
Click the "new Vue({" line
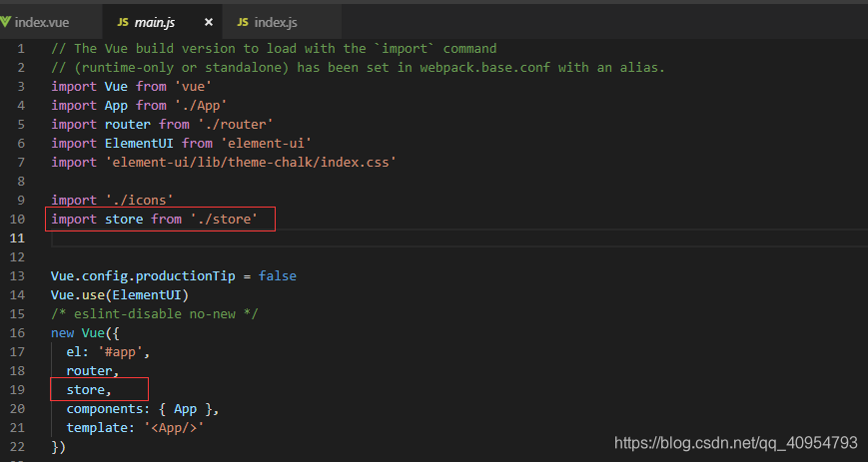(x=85, y=332)
